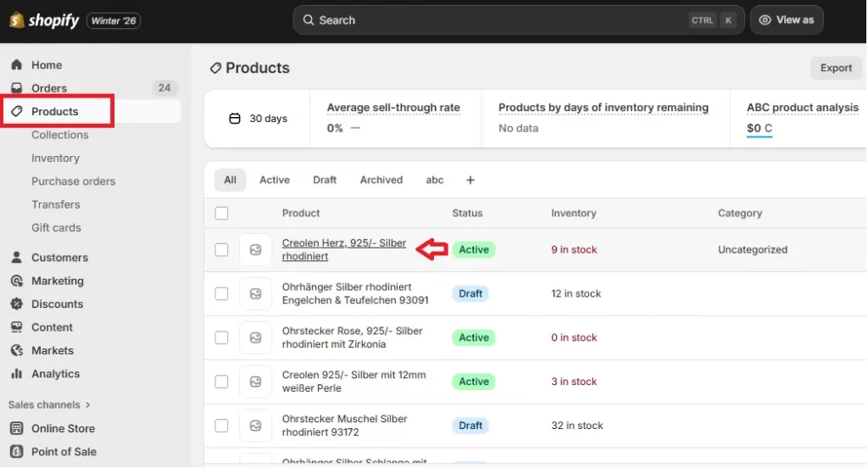This screenshot has width=868, height=468.
Task: Open the Creolen Herz, 925/- Silber rhodiniert link
Action: click(344, 250)
